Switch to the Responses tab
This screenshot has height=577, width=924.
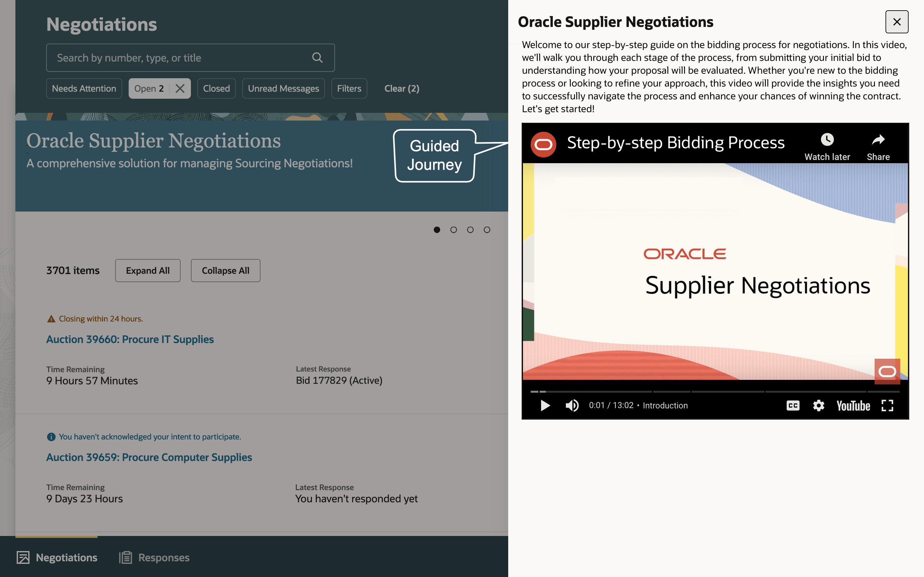(154, 557)
